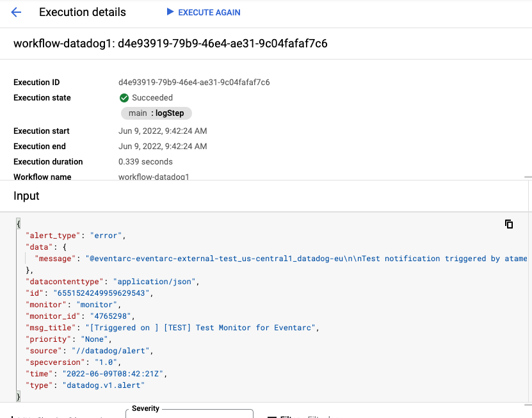Viewport: 532px width, 418px height.
Task: Select the main: logStep chip
Action: click(x=156, y=113)
